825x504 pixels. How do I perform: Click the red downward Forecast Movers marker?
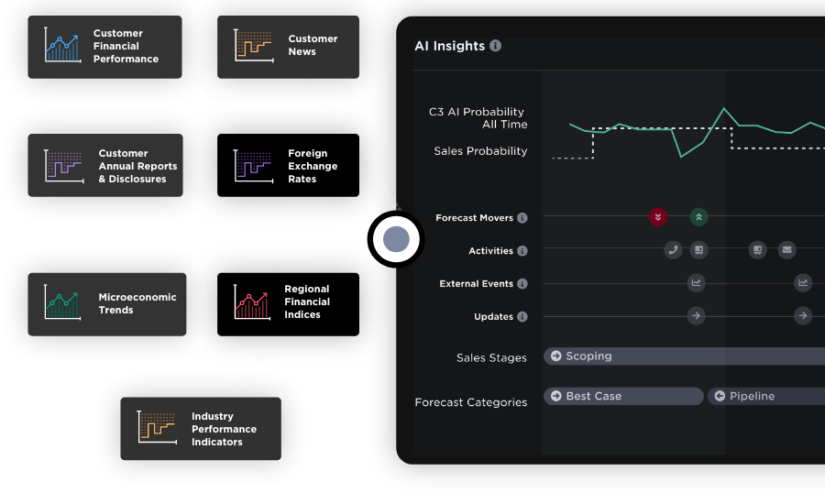[657, 217]
